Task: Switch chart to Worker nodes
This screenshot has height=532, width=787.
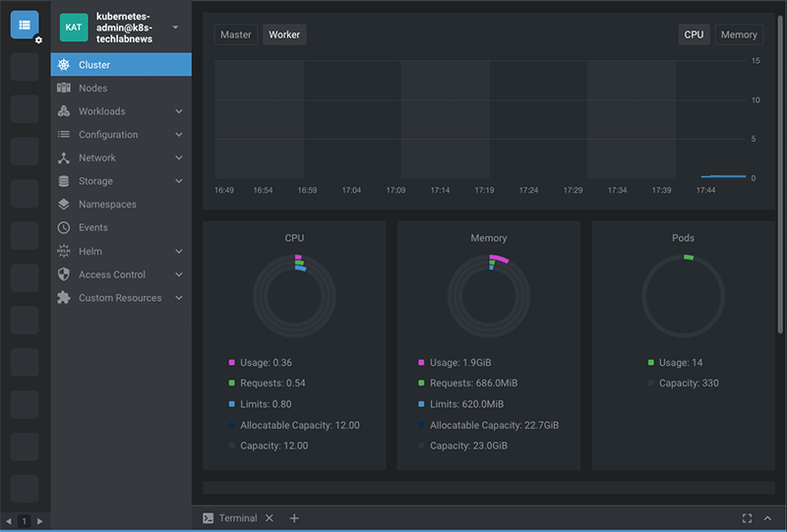Action: [284, 34]
